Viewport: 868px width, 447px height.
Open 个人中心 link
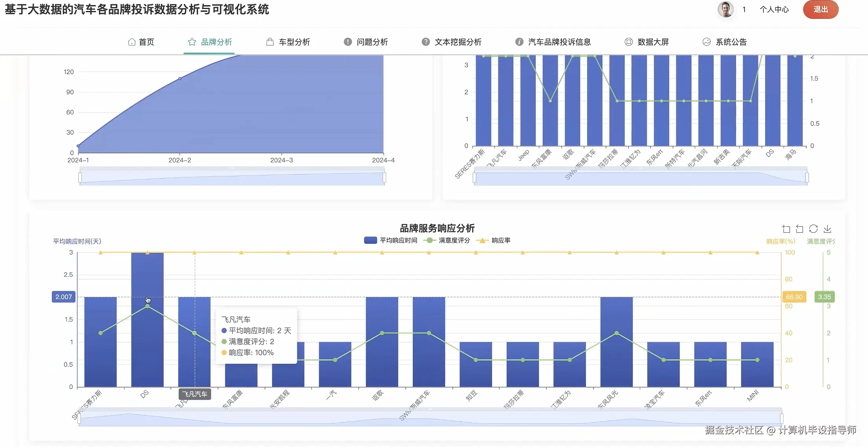click(x=774, y=9)
